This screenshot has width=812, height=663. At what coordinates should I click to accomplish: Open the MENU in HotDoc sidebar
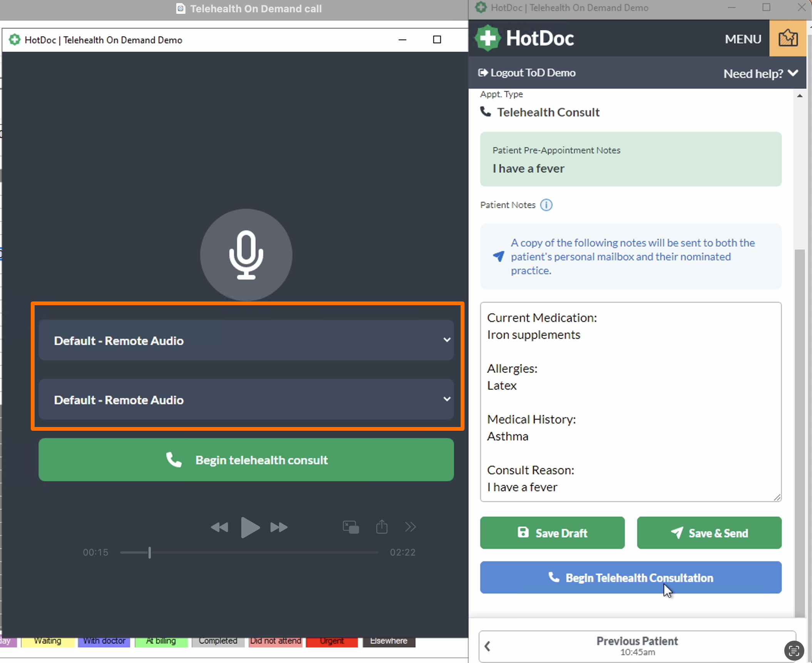tap(743, 39)
